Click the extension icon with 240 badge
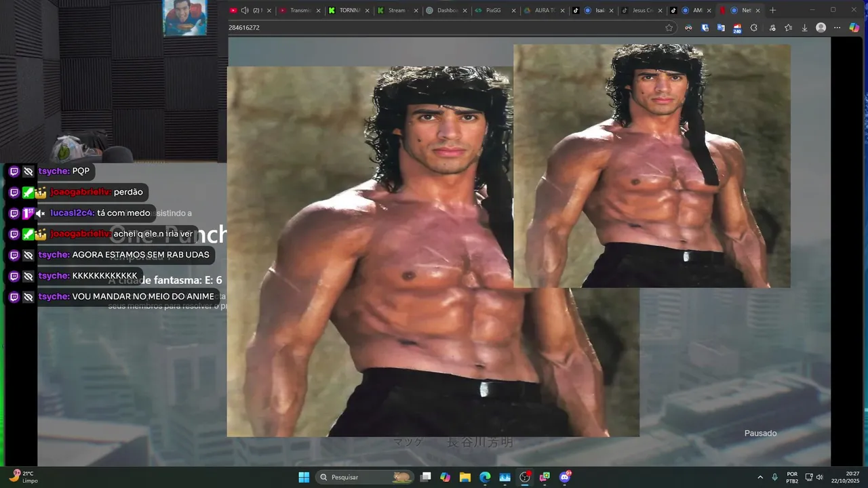 tap(737, 28)
